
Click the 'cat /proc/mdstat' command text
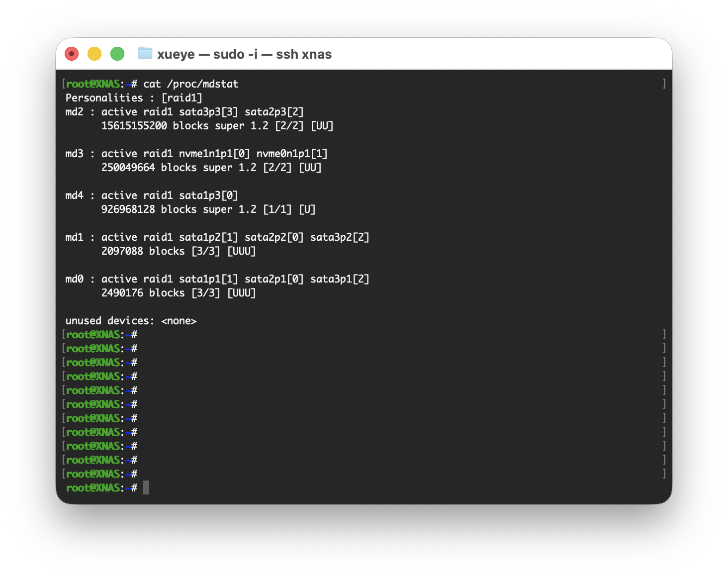(x=191, y=84)
